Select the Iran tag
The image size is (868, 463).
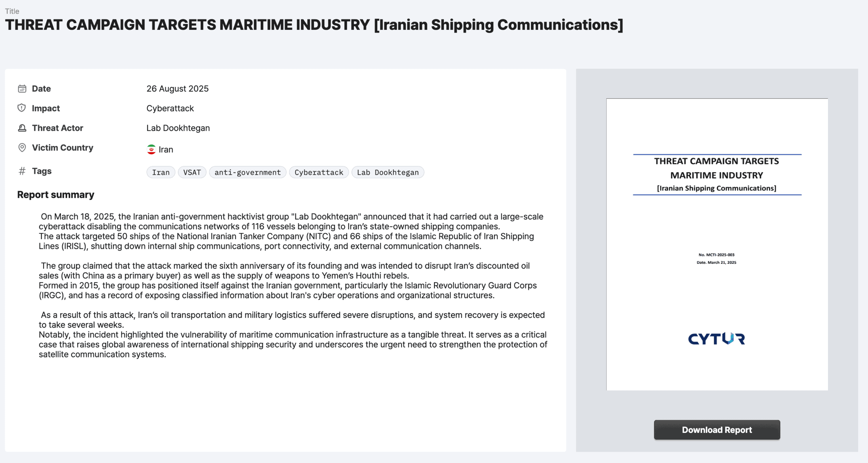coord(161,172)
